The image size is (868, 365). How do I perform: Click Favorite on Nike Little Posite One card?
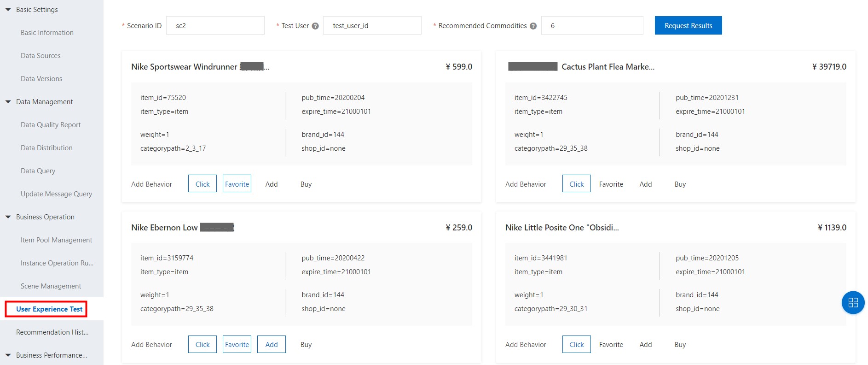611,344
